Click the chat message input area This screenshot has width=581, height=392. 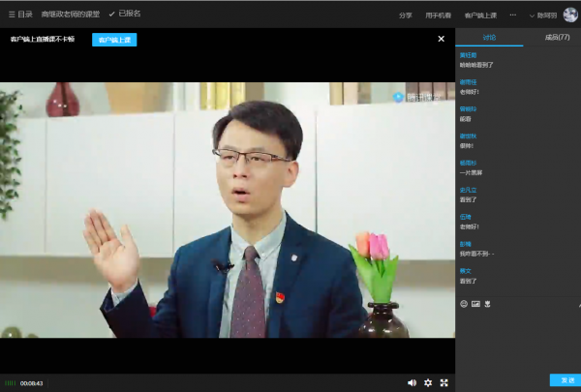pyautogui.click(x=518, y=339)
